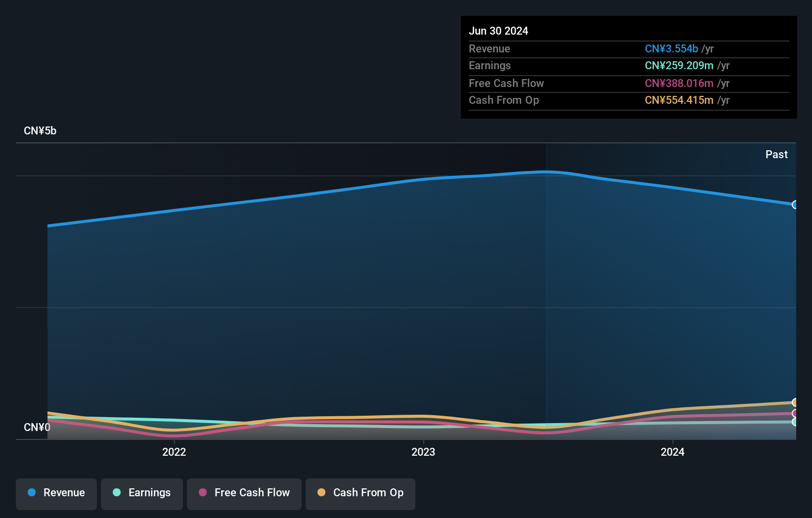This screenshot has height=518, width=812.
Task: Click the CN¥0 y-axis label
Action: click(x=37, y=427)
